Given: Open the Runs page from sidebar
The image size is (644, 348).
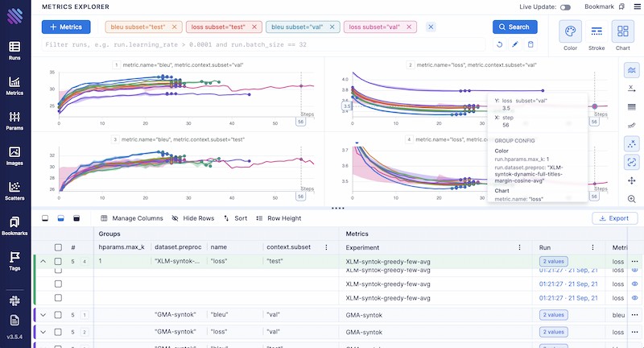Looking at the screenshot, I should click(14, 51).
